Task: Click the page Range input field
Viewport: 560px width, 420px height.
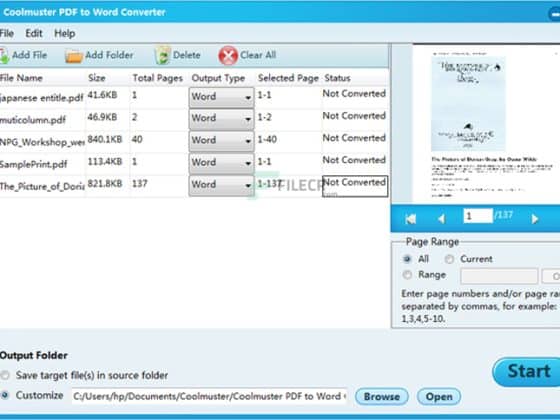Action: pos(499,276)
